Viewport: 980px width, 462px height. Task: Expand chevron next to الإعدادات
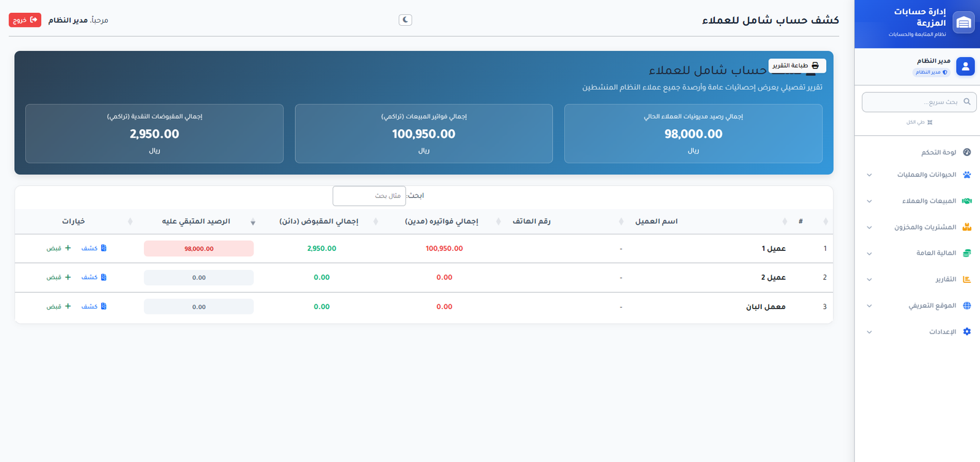[x=869, y=332]
